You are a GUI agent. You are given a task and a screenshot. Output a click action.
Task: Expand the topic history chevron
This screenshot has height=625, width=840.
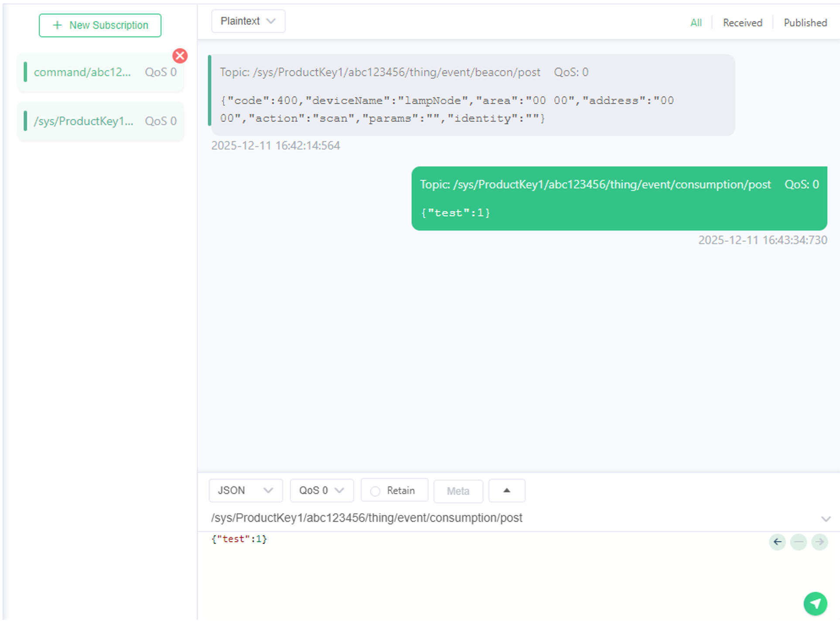pyautogui.click(x=825, y=519)
